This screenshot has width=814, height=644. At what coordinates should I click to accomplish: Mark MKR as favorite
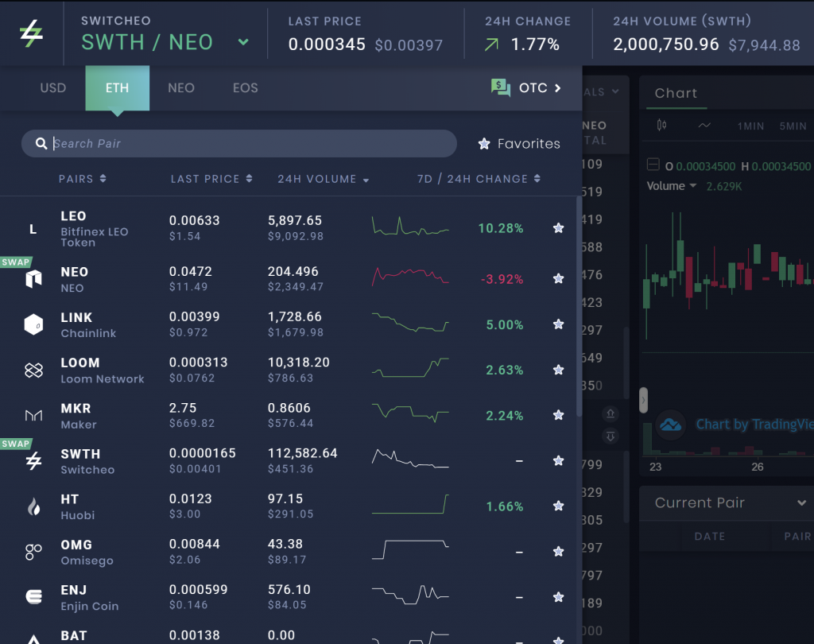(559, 415)
